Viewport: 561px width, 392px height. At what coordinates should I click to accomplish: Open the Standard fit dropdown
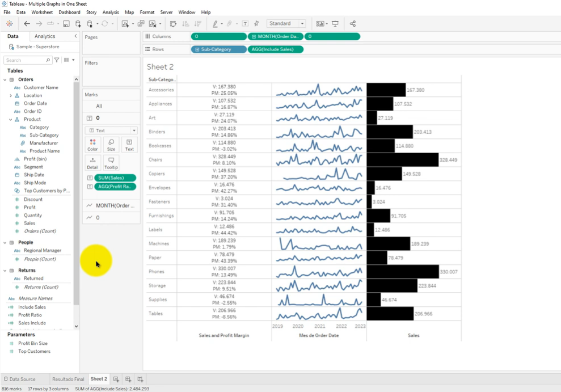coord(303,24)
